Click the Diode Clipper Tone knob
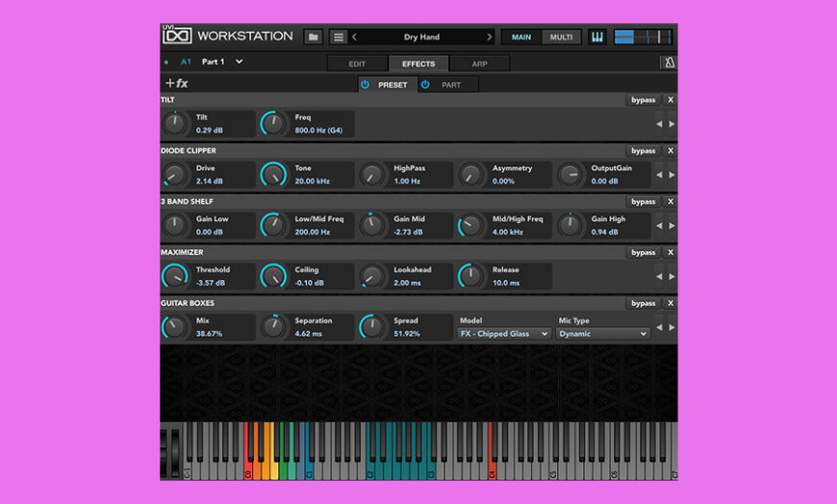This screenshot has height=504, width=837. [273, 174]
